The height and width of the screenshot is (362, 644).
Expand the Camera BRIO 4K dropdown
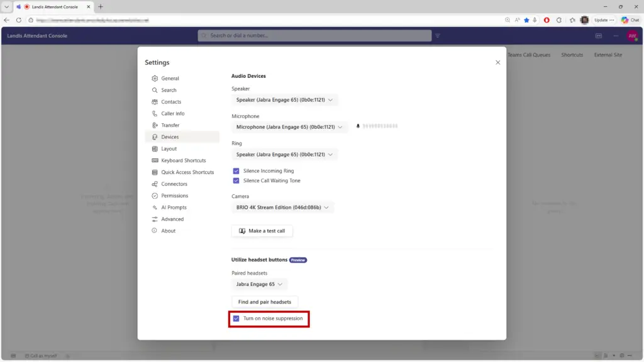282,207
